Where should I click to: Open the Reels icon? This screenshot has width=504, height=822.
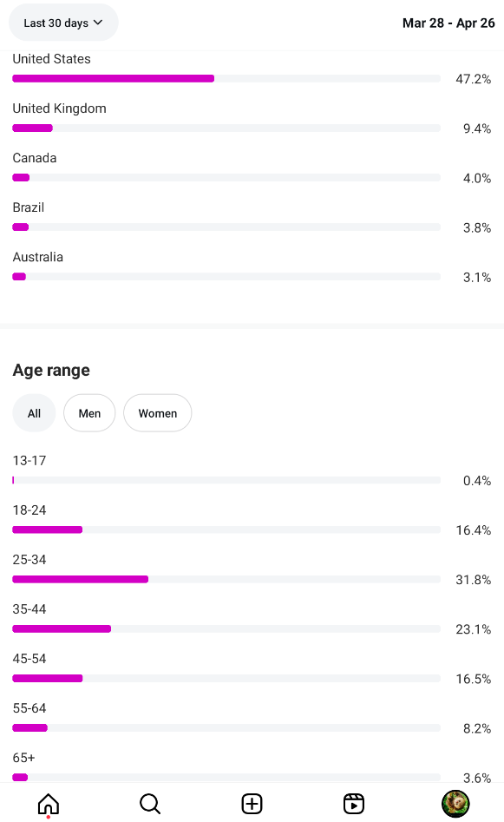coord(354,803)
